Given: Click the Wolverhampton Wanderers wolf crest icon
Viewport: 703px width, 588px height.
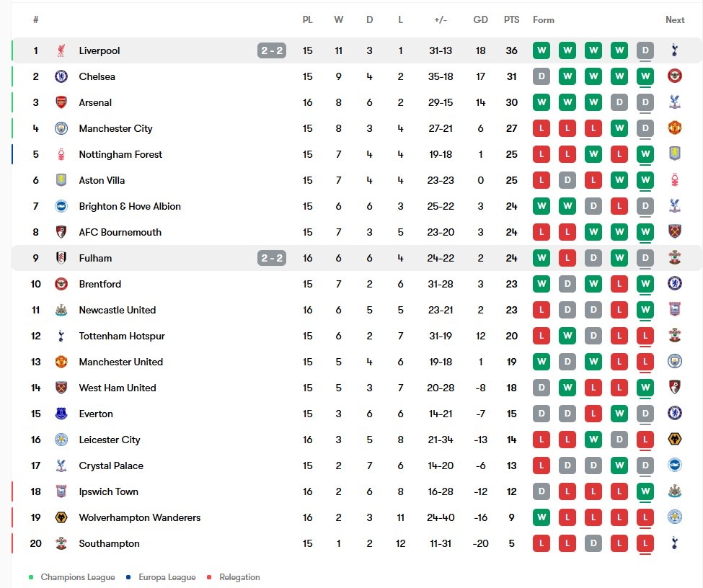Looking at the screenshot, I should click(61, 517).
